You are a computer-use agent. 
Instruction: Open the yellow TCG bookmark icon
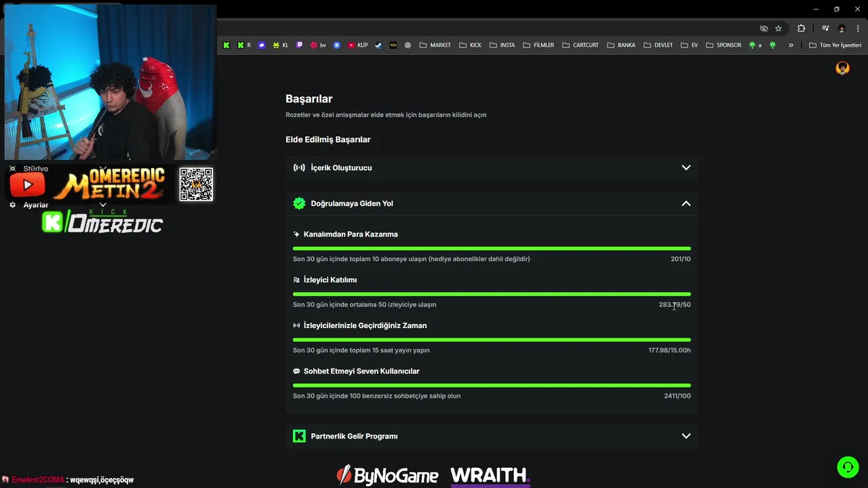(393, 45)
